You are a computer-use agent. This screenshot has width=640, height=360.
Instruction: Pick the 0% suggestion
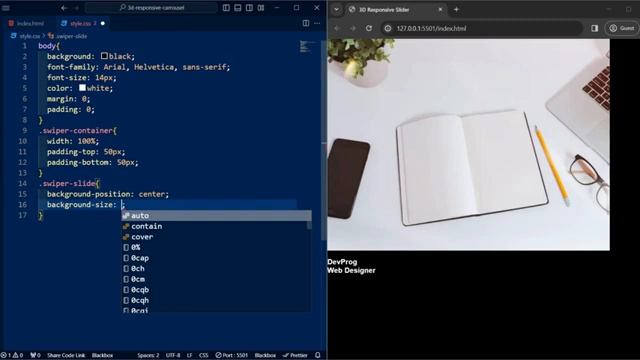pos(216,247)
